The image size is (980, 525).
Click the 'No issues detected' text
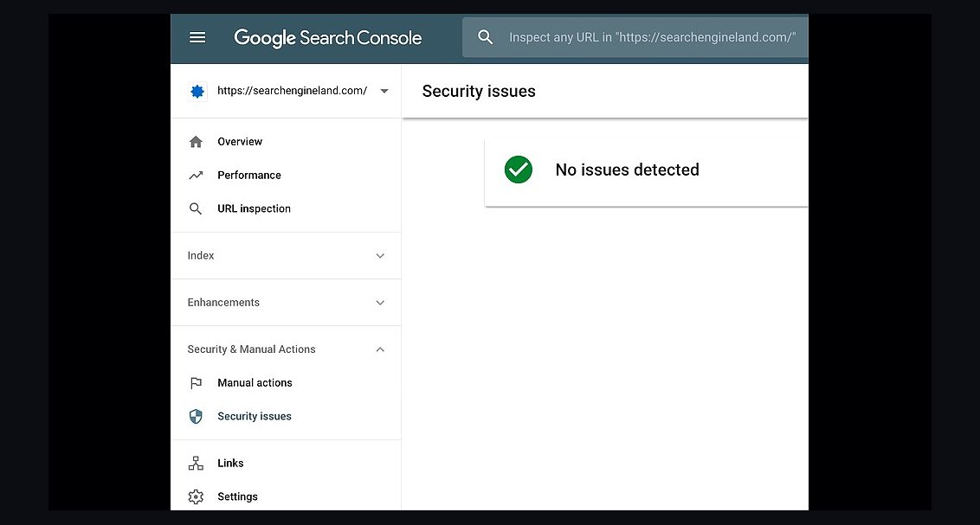627,170
